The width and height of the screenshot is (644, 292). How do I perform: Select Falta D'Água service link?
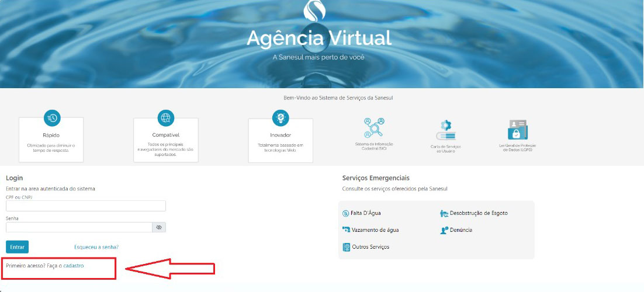click(366, 214)
